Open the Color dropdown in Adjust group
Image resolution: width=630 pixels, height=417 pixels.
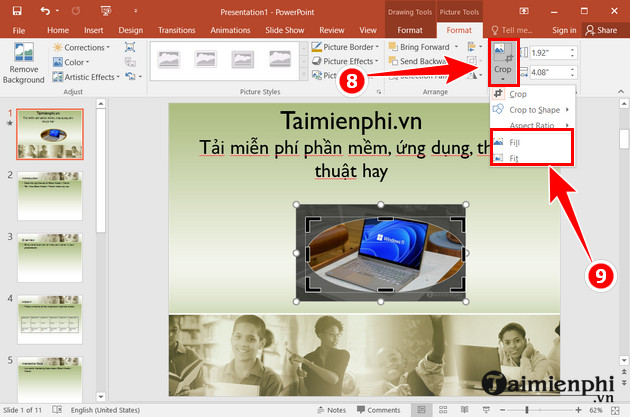71,62
